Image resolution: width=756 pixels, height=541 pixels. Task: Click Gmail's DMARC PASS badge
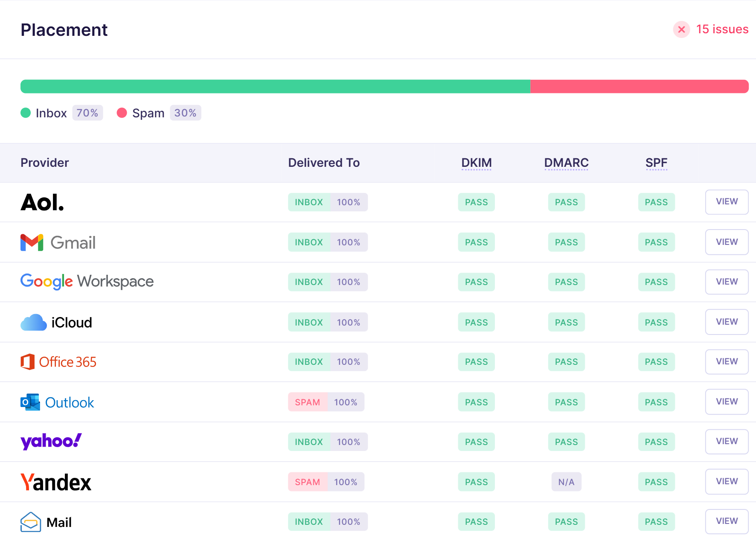pyautogui.click(x=566, y=242)
